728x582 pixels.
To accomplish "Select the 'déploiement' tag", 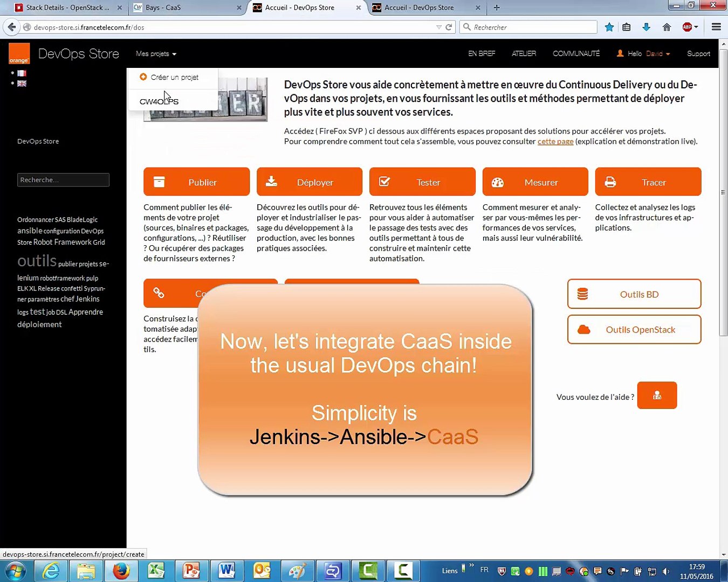I will (39, 324).
